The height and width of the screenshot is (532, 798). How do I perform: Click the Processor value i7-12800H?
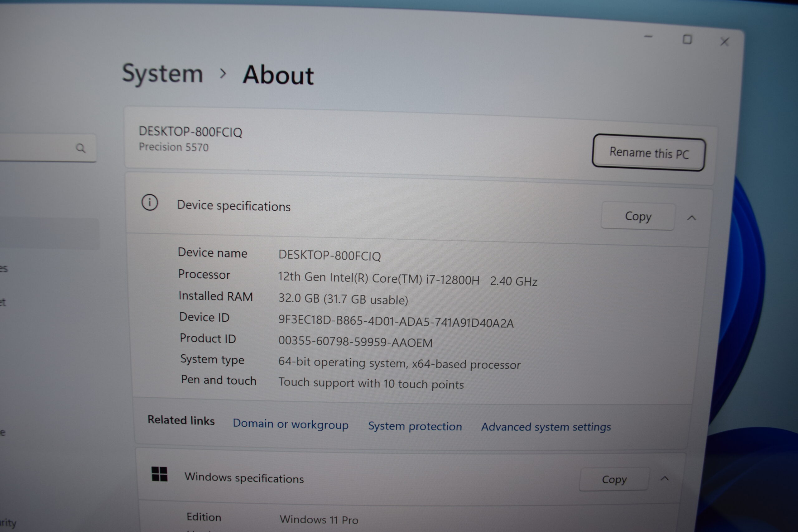[x=407, y=279]
